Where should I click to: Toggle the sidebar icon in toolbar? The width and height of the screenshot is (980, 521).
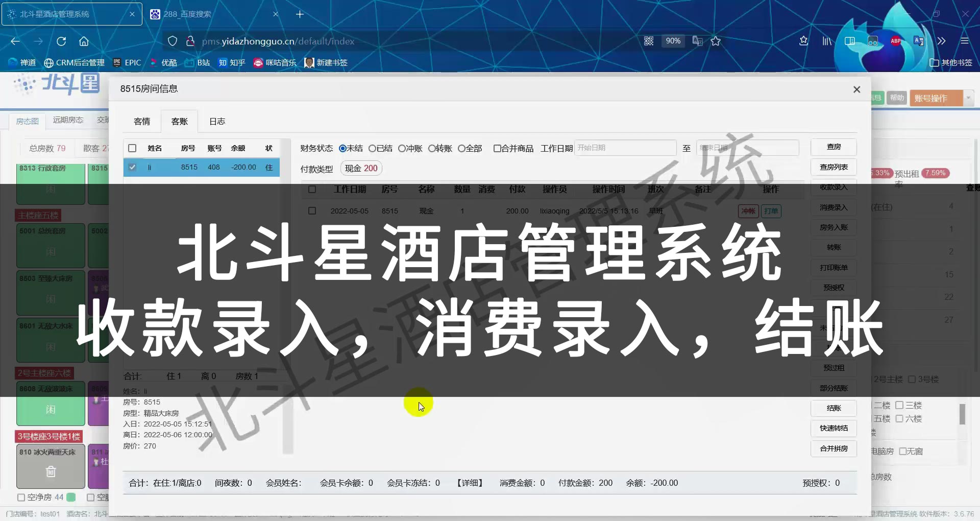pyautogui.click(x=850, y=41)
